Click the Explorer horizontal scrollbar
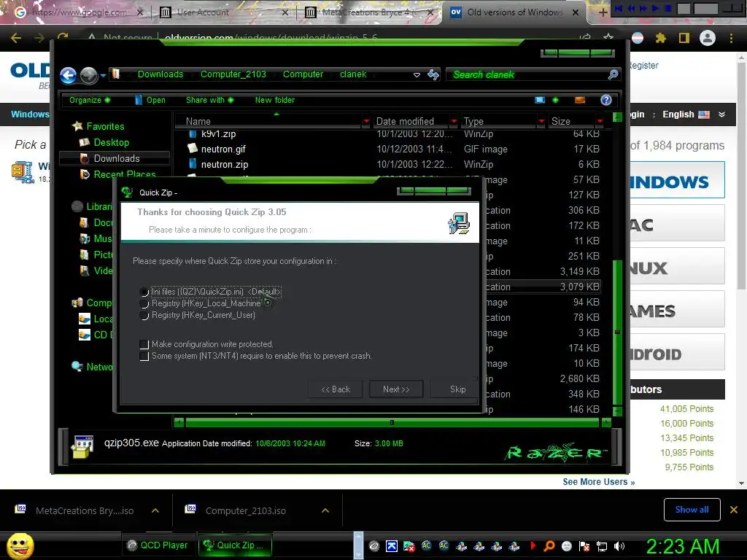This screenshot has width=747, height=560. (x=392, y=422)
